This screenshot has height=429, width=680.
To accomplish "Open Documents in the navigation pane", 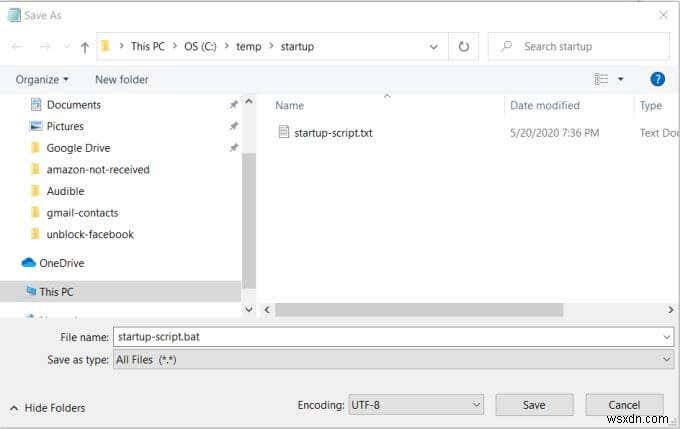I will point(74,105).
